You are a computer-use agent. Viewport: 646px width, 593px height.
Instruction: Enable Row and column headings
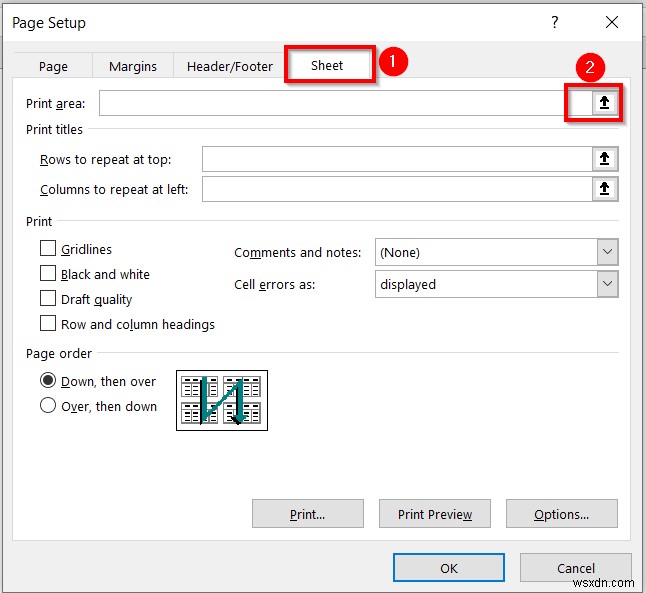coord(48,323)
